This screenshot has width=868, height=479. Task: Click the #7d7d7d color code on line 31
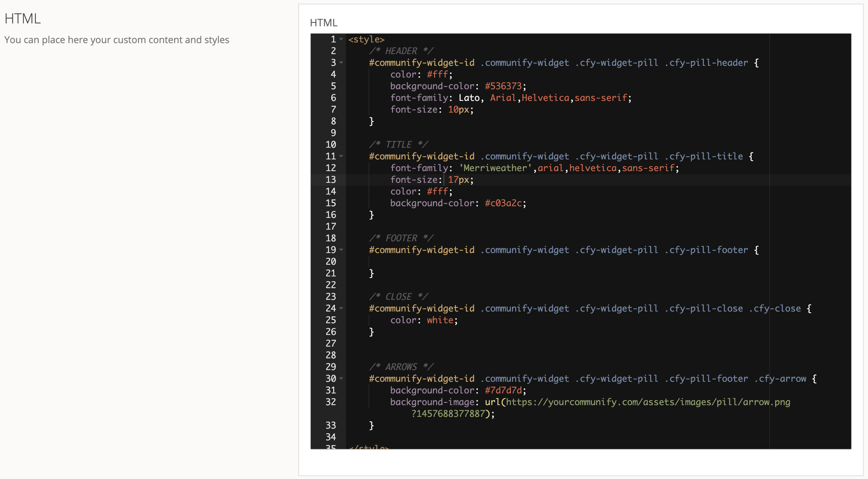(503, 390)
